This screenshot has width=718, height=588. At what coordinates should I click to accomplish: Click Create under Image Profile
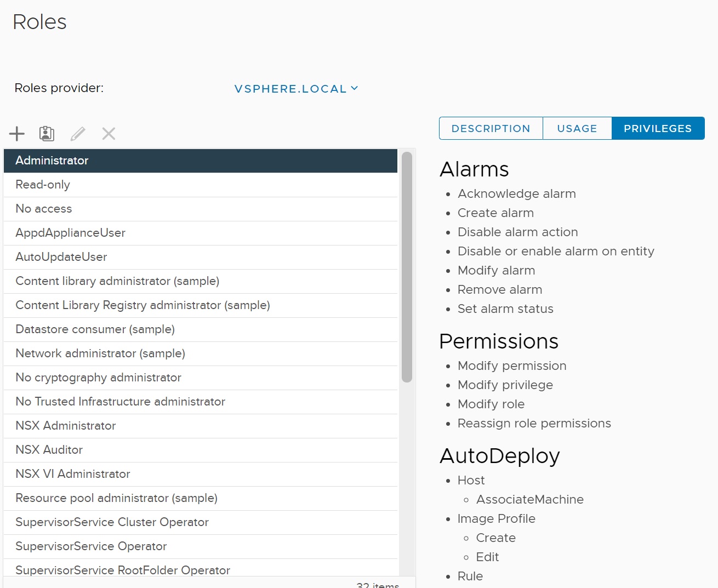[496, 538]
